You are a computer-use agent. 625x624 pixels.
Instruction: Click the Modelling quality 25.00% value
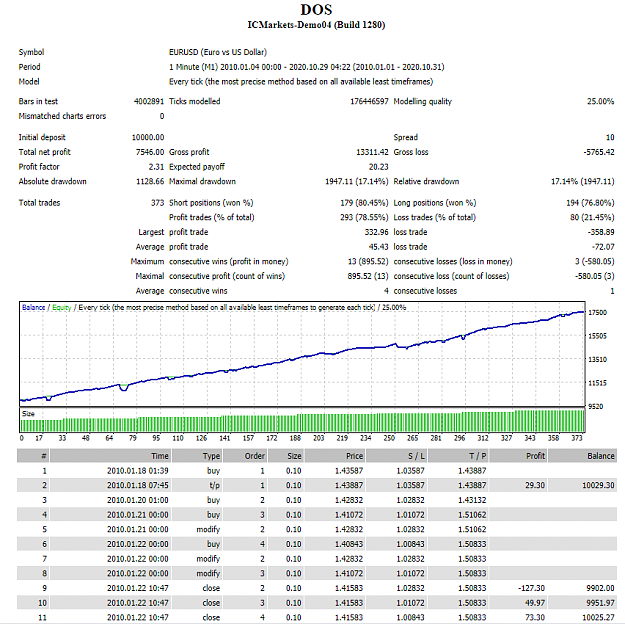pyautogui.click(x=600, y=101)
